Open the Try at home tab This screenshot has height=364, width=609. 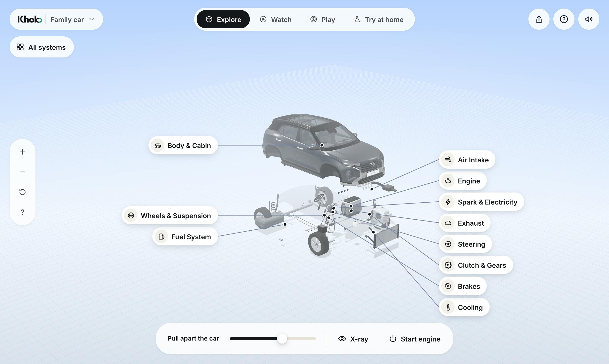pyautogui.click(x=379, y=19)
